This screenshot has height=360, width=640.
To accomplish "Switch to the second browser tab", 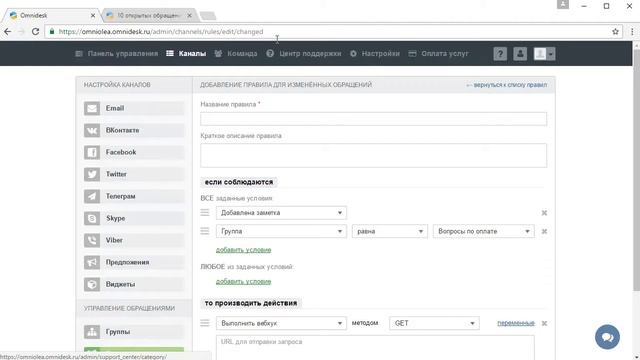I will [x=149, y=16].
